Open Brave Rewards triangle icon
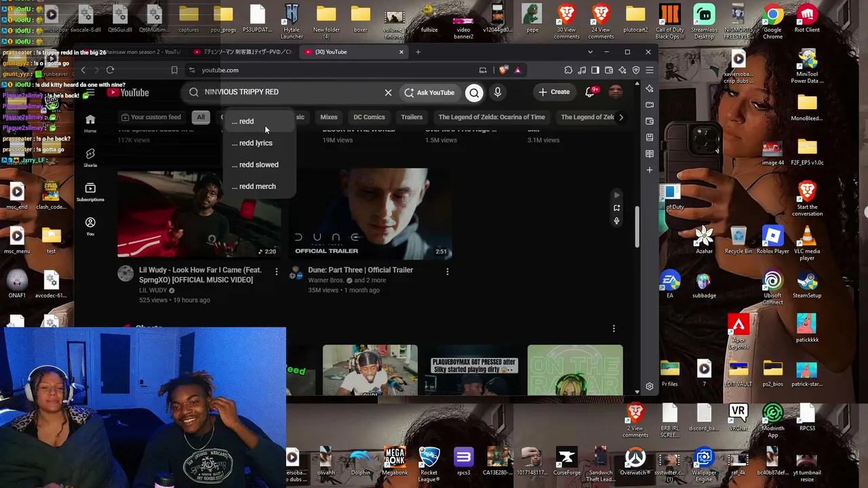This screenshot has width=868, height=488. pos(517,70)
